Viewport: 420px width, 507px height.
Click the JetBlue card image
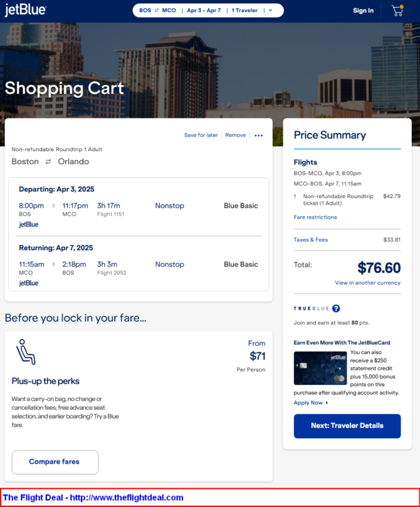pos(320,368)
